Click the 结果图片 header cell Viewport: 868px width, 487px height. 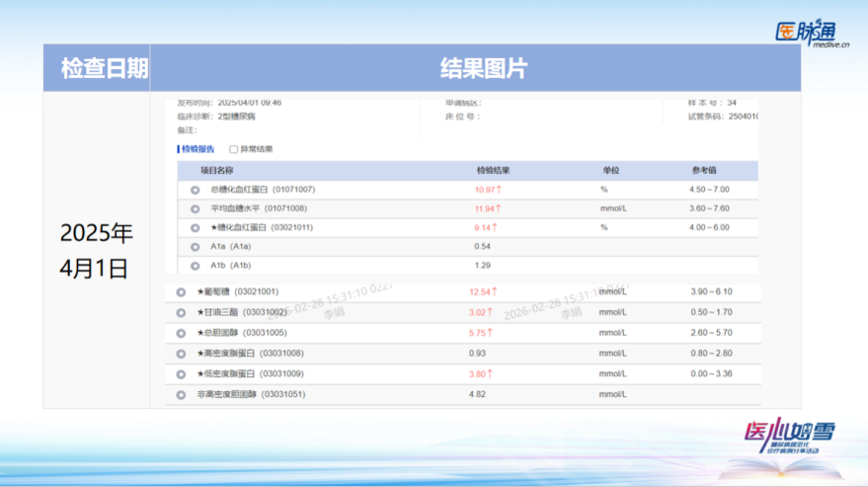coord(483,68)
